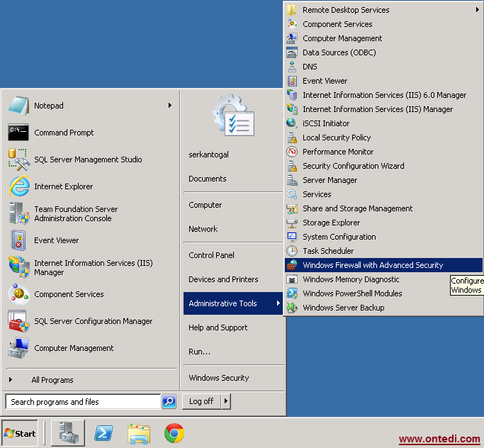Expand Remote Desktop Services submenu arrow

(x=478, y=10)
